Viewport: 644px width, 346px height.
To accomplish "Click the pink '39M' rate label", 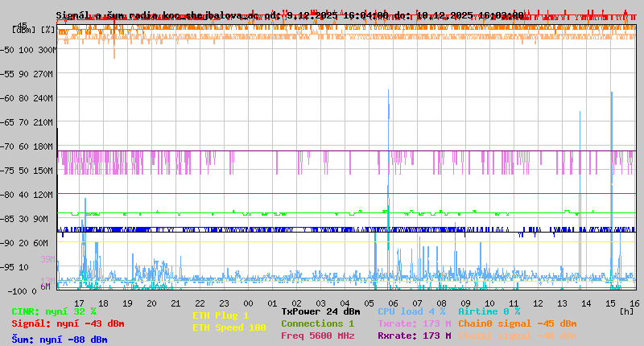I will 47,259.
